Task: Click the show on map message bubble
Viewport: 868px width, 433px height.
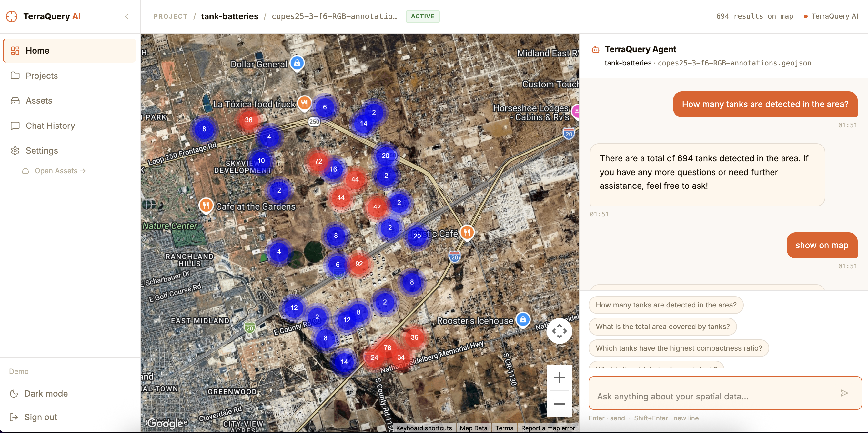Action: (822, 245)
